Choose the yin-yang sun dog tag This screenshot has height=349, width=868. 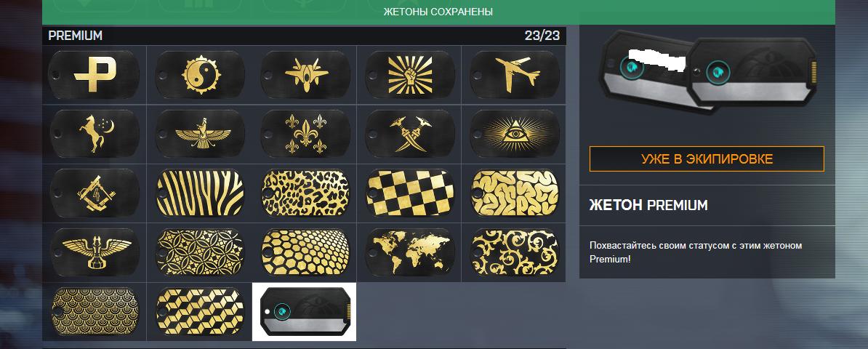(x=199, y=75)
